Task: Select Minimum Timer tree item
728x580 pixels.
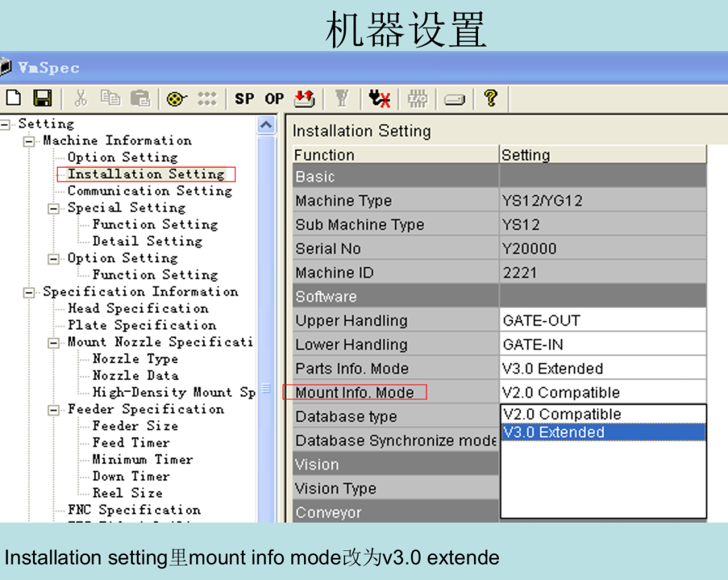Action: (x=142, y=459)
